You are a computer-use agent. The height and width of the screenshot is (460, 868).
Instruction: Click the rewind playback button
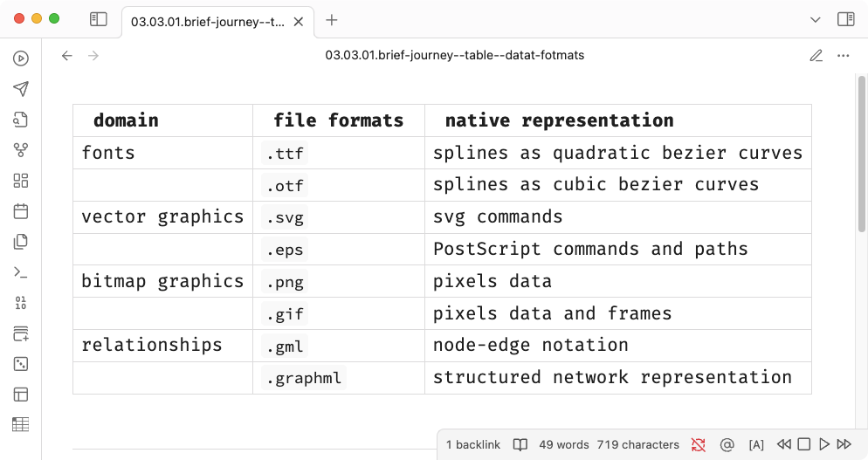pyautogui.click(x=784, y=444)
